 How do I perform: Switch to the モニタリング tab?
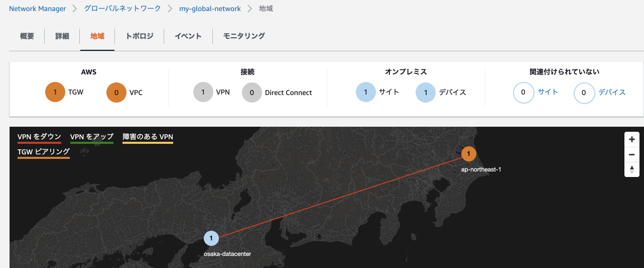coord(244,36)
